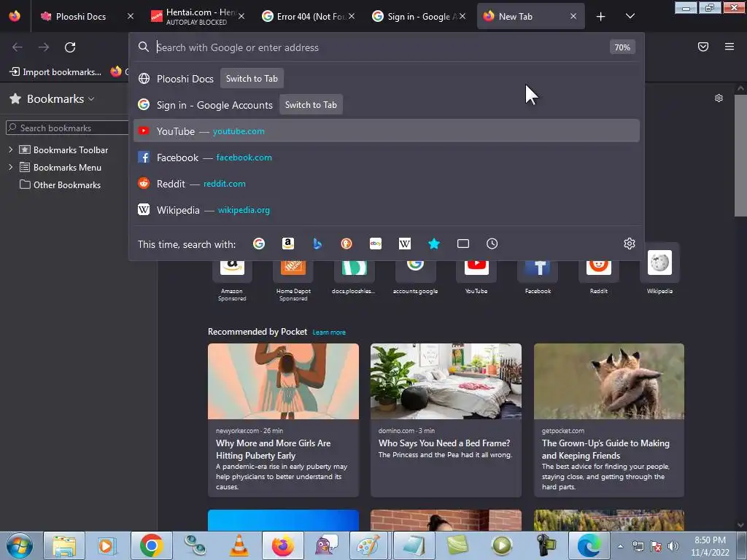This screenshot has height=560, width=747.
Task: Select the Reddit suggestion row
Action: 387,183
